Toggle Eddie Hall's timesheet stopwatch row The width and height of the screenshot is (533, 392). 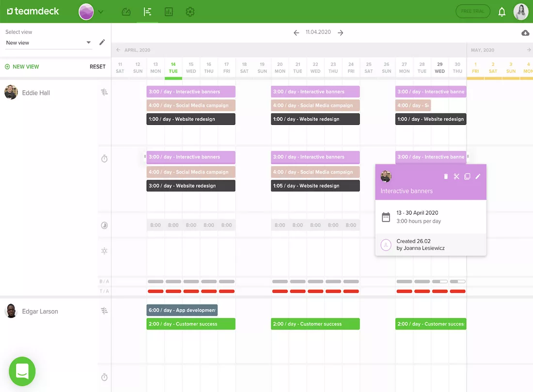(x=104, y=159)
